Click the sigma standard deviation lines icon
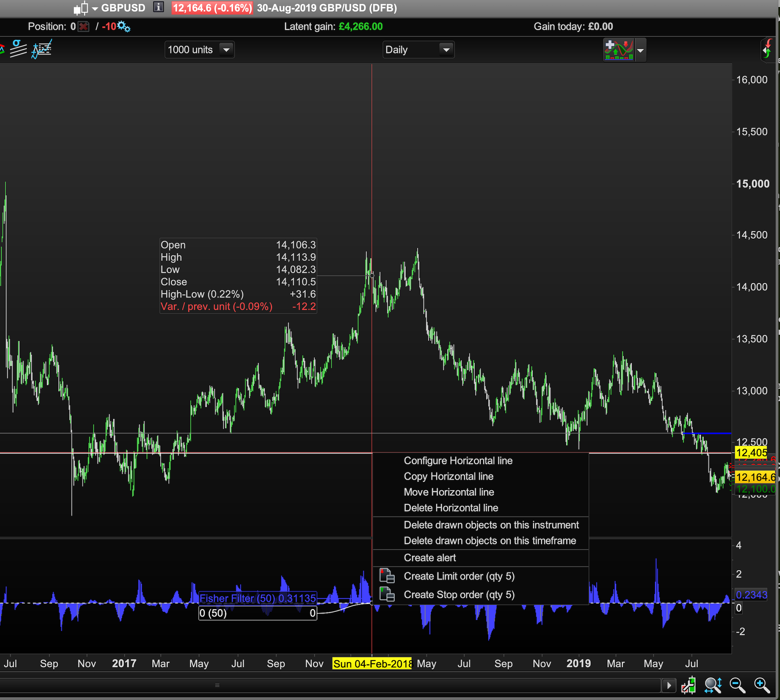This screenshot has width=780, height=700. point(18,49)
